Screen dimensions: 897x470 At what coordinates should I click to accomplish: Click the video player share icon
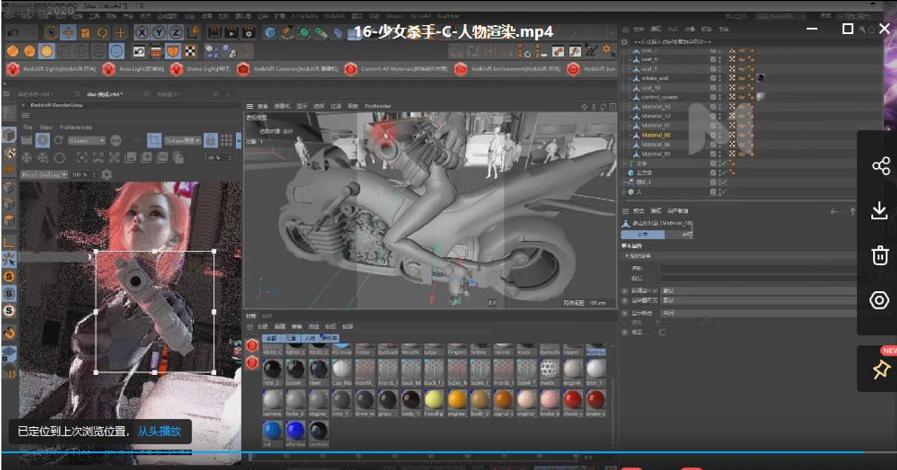880,166
